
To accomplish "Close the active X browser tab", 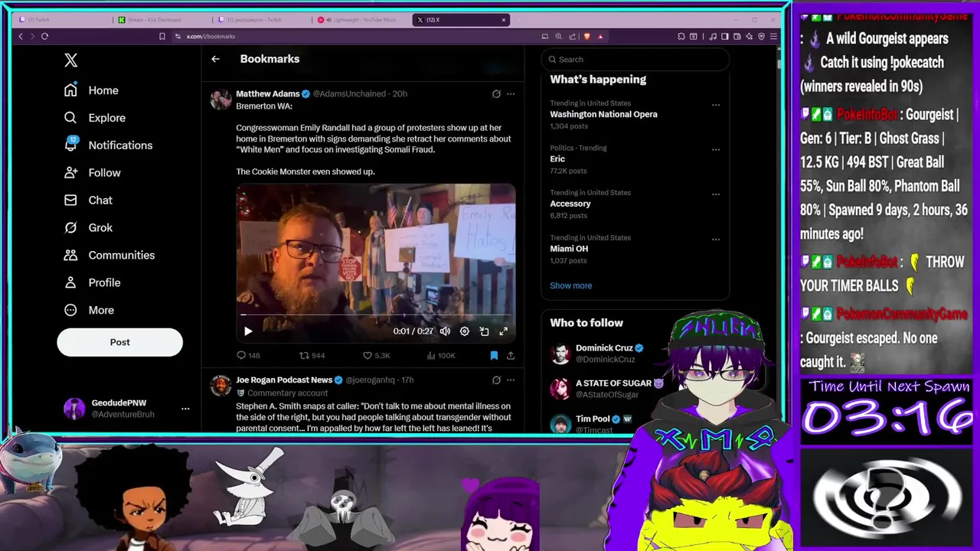I will pos(504,20).
